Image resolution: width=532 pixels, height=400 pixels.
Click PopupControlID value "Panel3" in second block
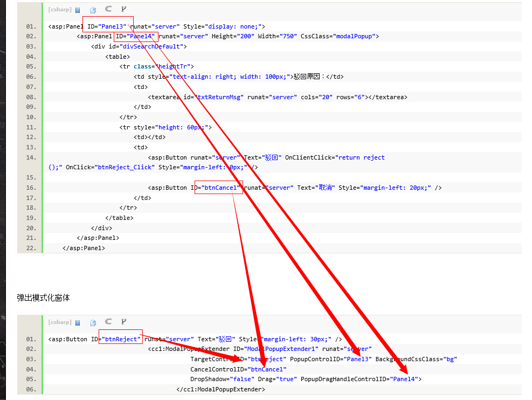[x=357, y=359]
